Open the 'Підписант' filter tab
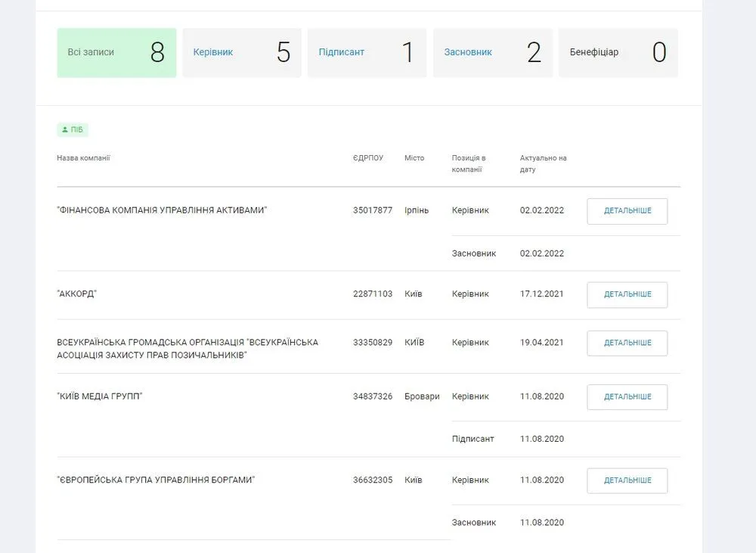This screenshot has width=756, height=553. click(x=367, y=53)
